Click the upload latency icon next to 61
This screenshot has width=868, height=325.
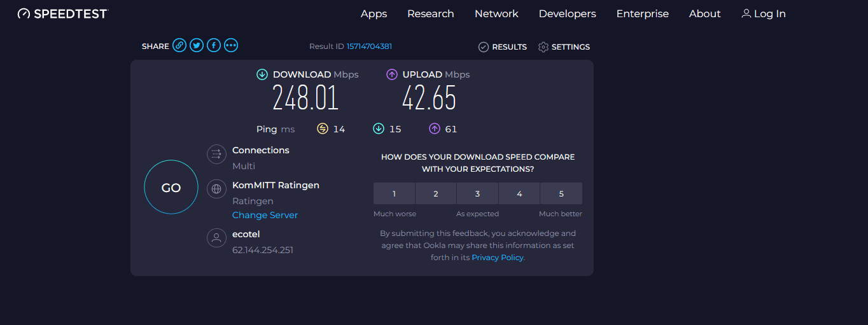click(435, 129)
